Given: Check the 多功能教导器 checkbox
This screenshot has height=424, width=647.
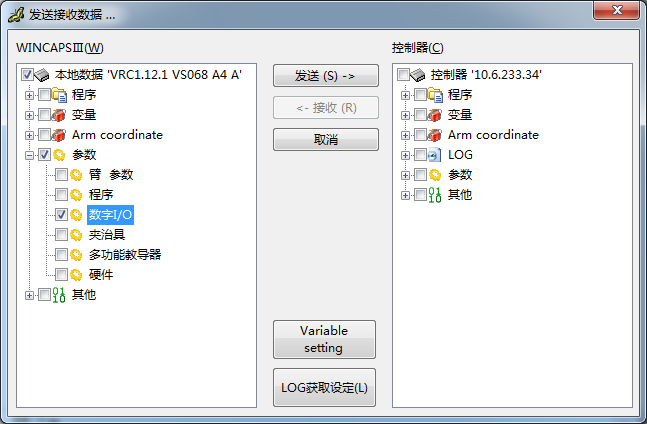Looking at the screenshot, I should 61,254.
